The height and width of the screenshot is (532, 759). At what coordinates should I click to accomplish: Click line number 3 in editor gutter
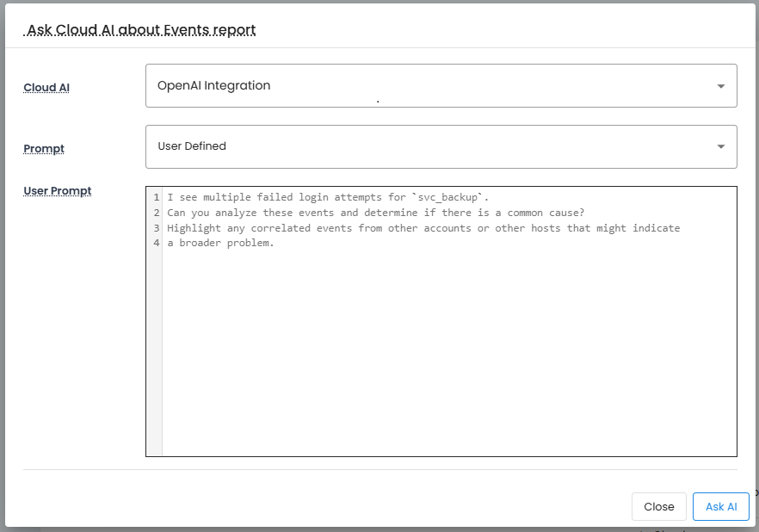pos(156,228)
